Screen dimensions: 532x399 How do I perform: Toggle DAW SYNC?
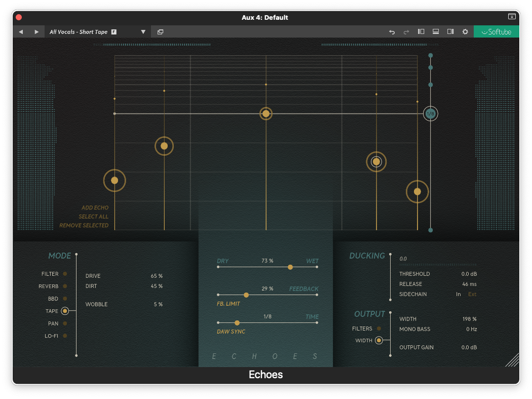click(231, 332)
